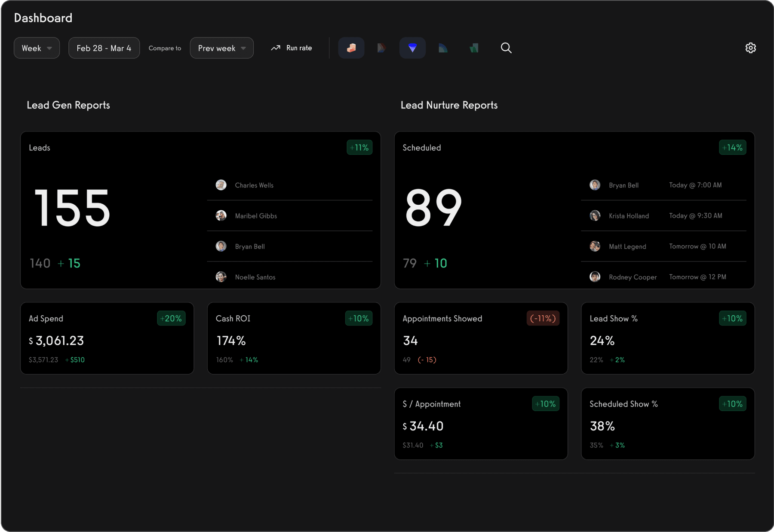
Task: Select Maribel Gibbs in the leads list
Action: (256, 216)
